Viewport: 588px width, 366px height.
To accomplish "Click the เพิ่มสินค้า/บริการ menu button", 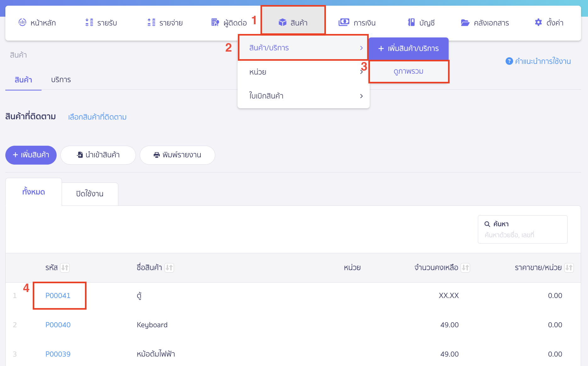I will pyautogui.click(x=408, y=48).
